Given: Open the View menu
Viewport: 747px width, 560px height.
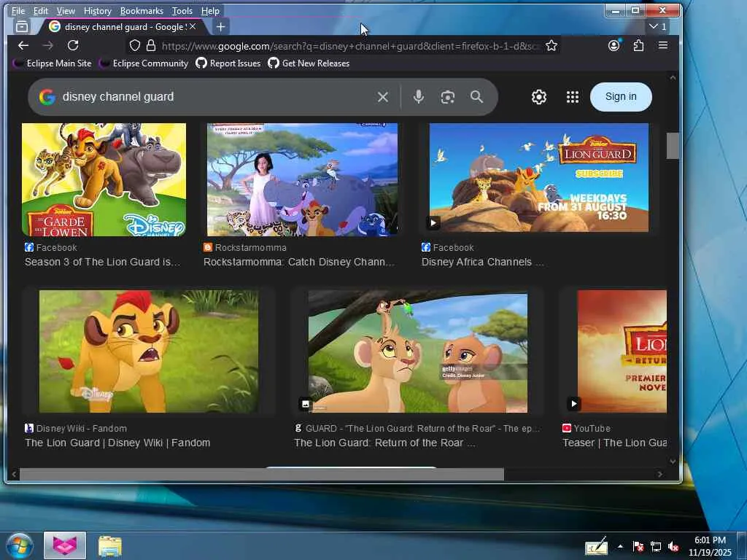Looking at the screenshot, I should 66,10.
